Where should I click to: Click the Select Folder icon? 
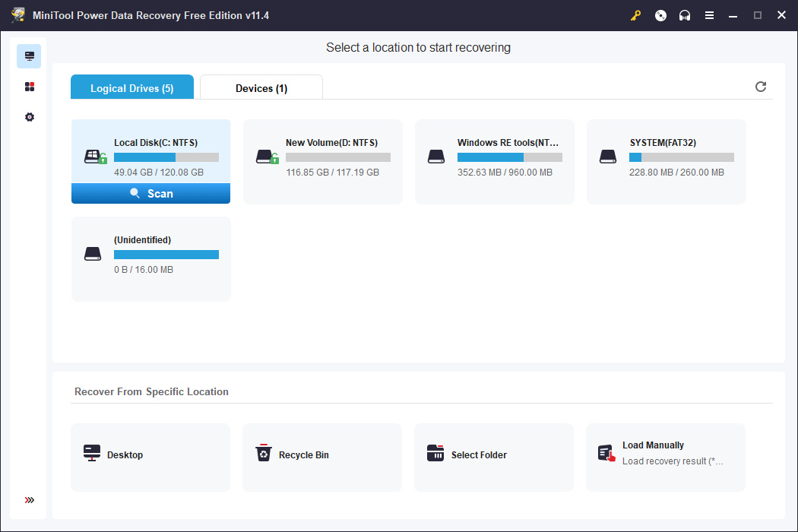(x=435, y=453)
